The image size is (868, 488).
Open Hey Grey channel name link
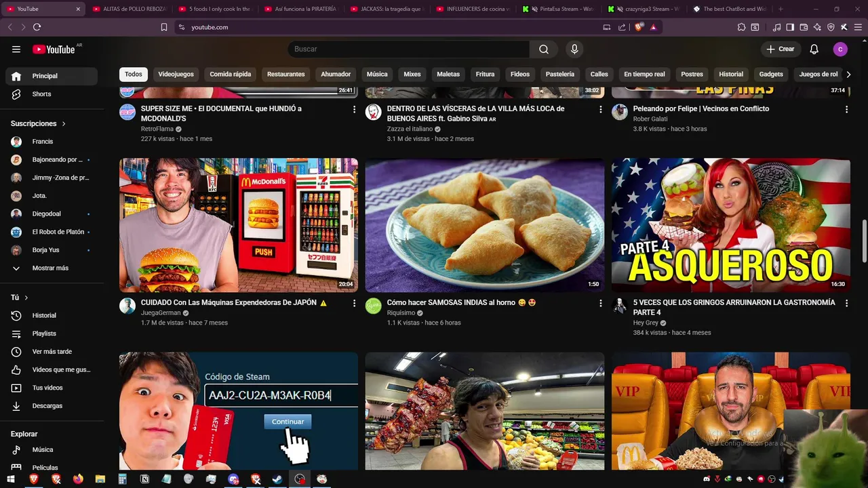[x=646, y=323]
